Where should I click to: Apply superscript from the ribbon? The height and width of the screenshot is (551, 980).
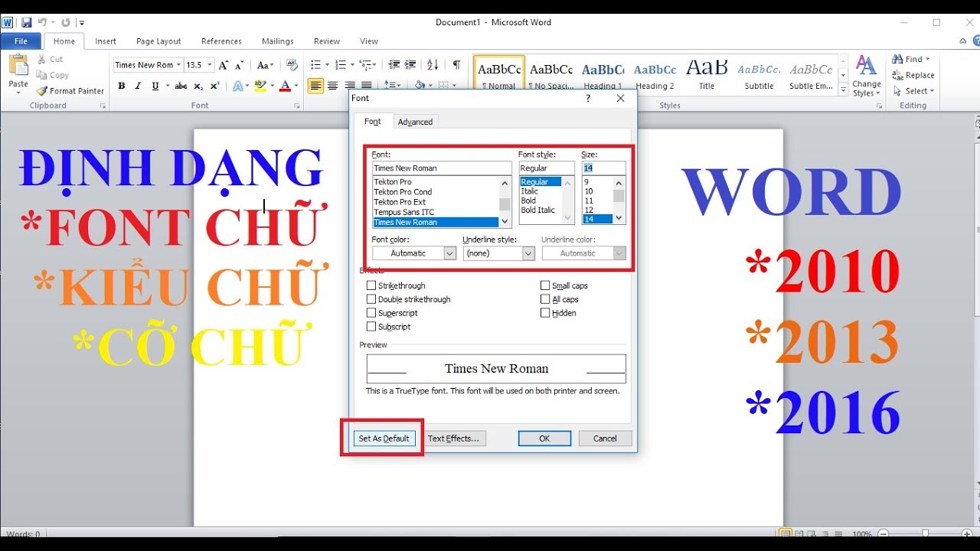[x=214, y=86]
